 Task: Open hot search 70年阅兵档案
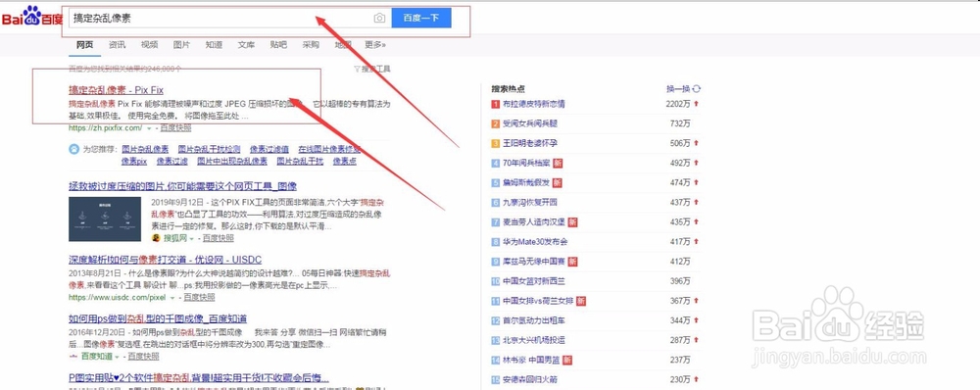[x=526, y=163]
